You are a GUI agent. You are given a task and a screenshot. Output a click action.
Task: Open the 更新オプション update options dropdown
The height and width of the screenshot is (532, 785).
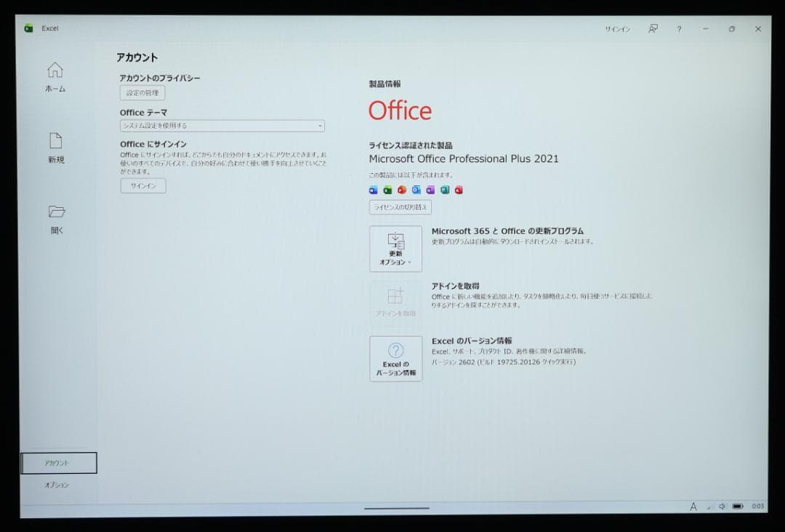395,249
